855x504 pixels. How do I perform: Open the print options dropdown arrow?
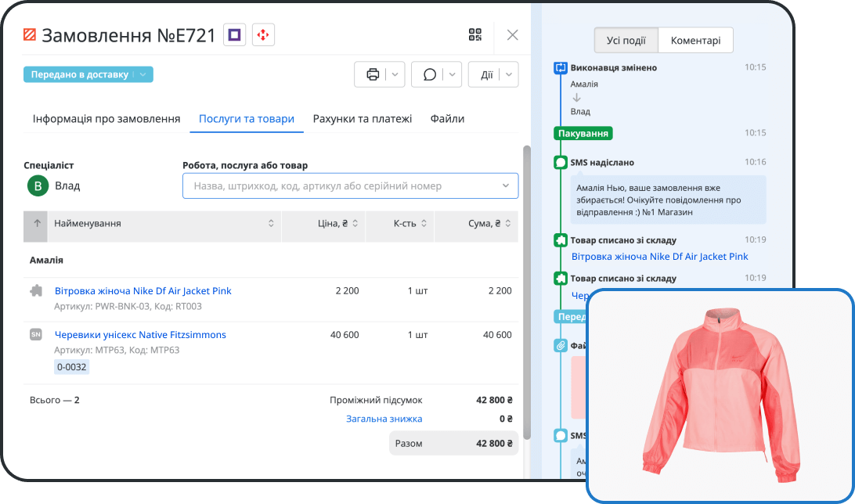coord(395,74)
